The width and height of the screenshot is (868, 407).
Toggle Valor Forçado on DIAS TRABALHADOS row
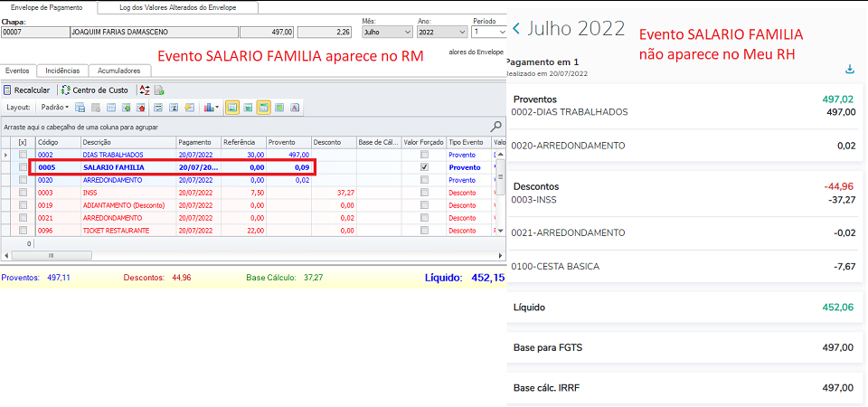click(x=424, y=155)
